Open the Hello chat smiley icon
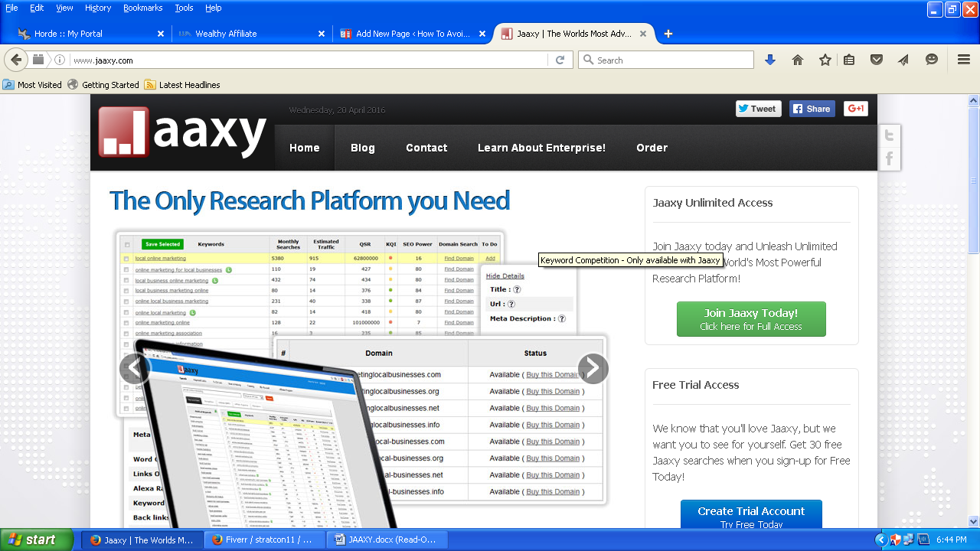980x551 pixels. click(x=931, y=60)
